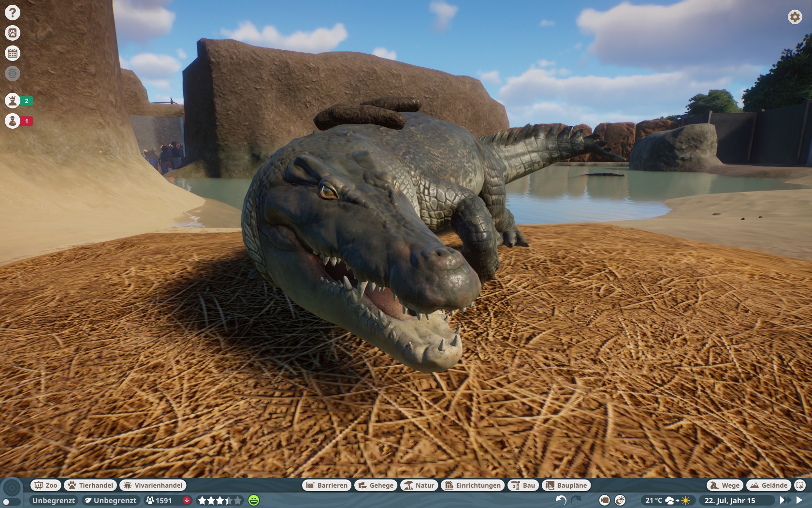This screenshot has height=508, width=812.
Task: Select the Baupläne button
Action: tap(566, 485)
